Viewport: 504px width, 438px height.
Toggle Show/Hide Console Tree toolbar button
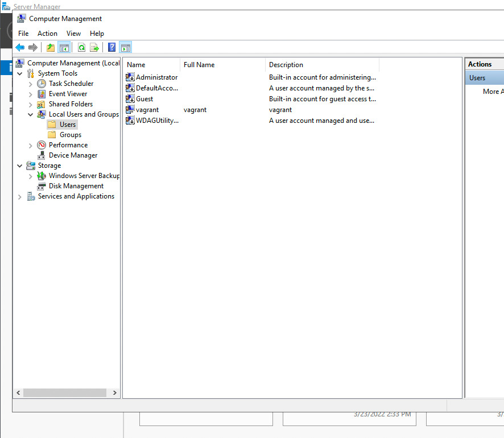[x=64, y=48]
